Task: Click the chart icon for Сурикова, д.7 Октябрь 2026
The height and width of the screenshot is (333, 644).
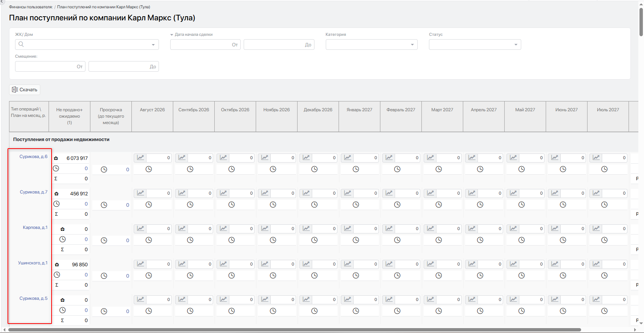Action: point(223,193)
